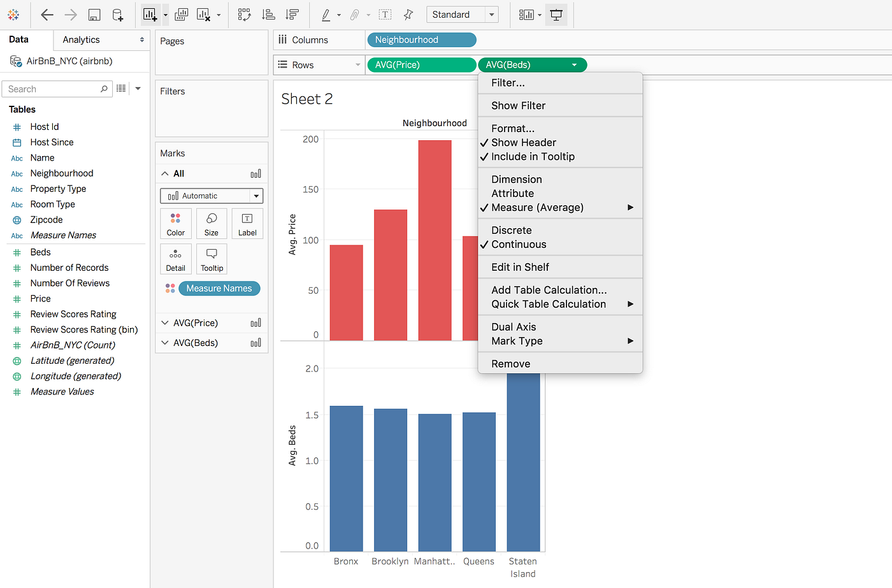The height and width of the screenshot is (588, 892).
Task: Open Quick Table Calculation submenu
Action: point(560,305)
